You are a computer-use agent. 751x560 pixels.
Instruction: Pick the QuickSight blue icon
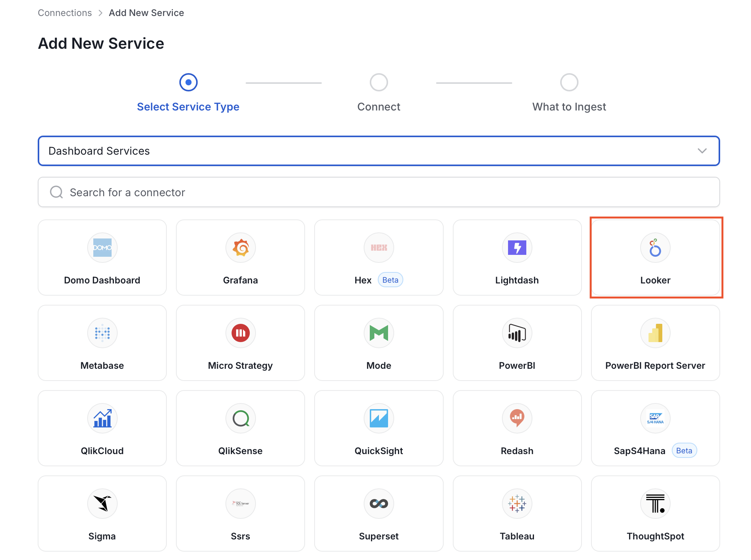pyautogui.click(x=379, y=418)
